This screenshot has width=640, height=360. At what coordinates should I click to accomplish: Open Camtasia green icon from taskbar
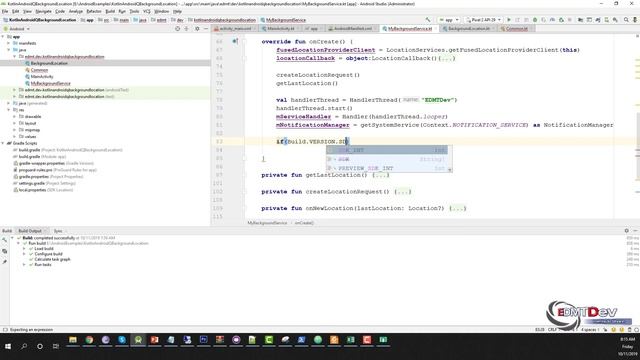click(x=269, y=340)
